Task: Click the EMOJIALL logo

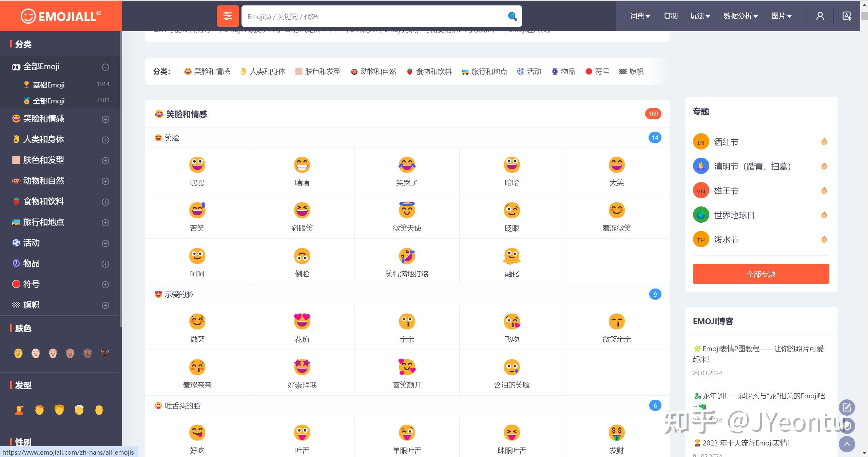Action: pyautogui.click(x=60, y=15)
